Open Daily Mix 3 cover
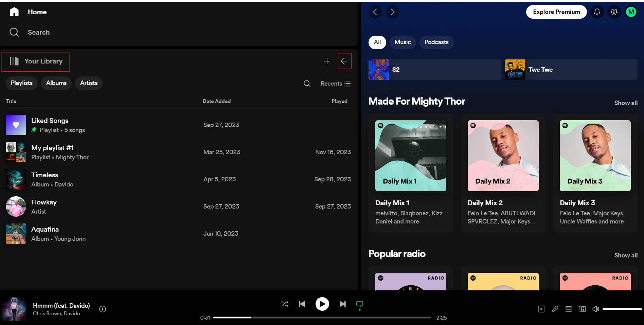 (x=595, y=156)
